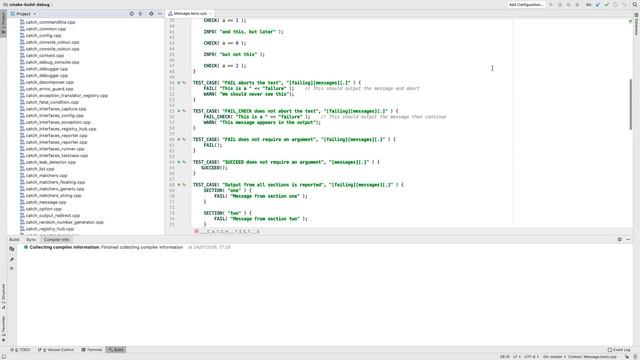This screenshot has height=360, width=640.
Task: Click the Run play icon in toolbar
Action: (551, 4)
